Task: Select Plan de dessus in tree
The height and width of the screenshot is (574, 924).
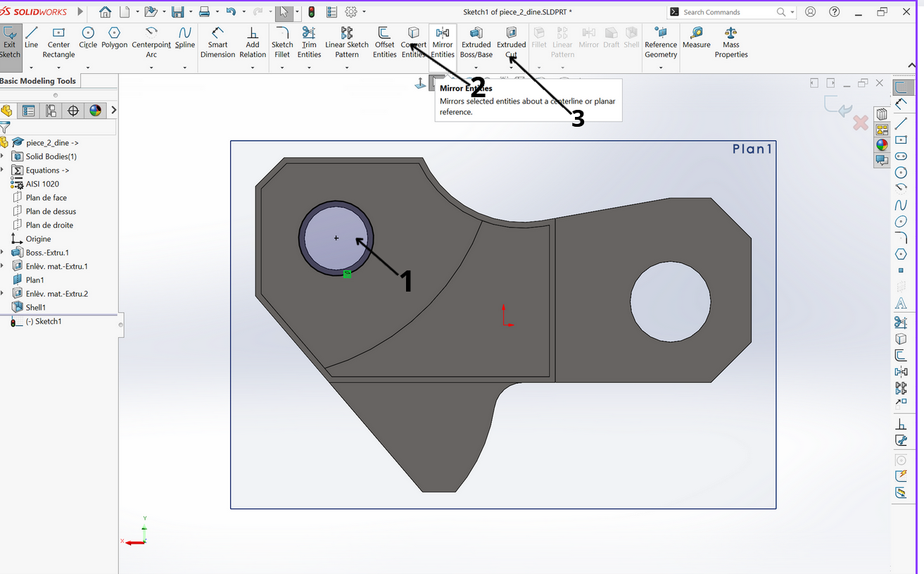Action: pyautogui.click(x=51, y=211)
